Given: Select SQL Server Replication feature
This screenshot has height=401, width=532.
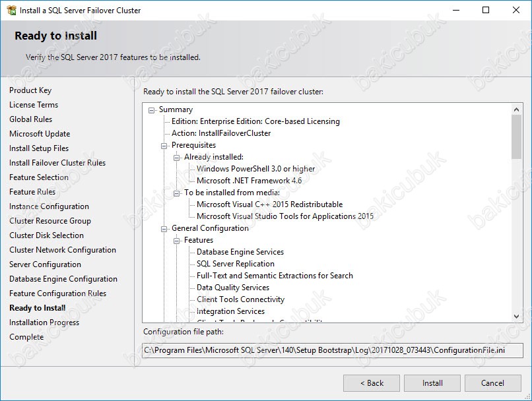Looking at the screenshot, I should pyautogui.click(x=236, y=264).
